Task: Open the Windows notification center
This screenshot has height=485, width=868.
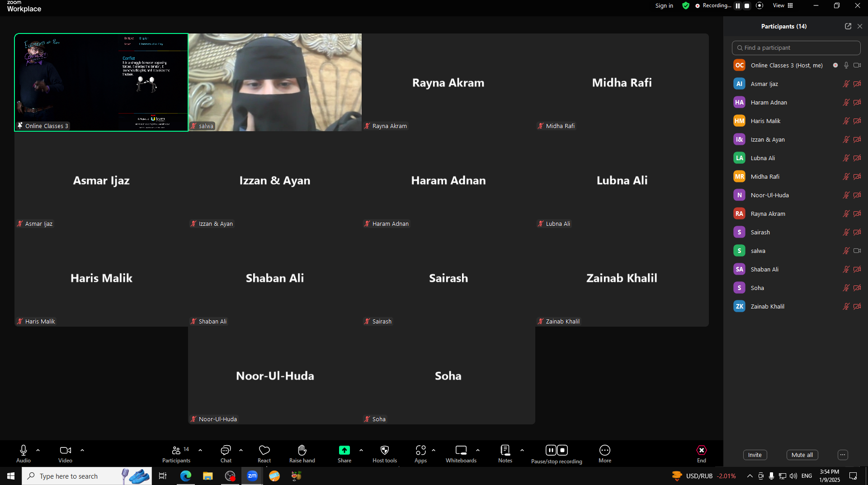Action: [x=853, y=476]
